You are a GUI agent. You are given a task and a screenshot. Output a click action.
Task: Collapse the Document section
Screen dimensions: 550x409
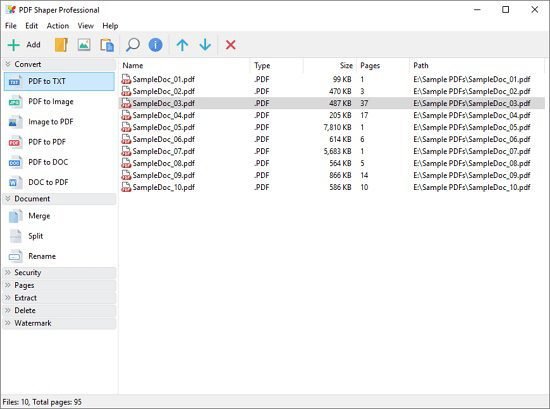coord(59,199)
